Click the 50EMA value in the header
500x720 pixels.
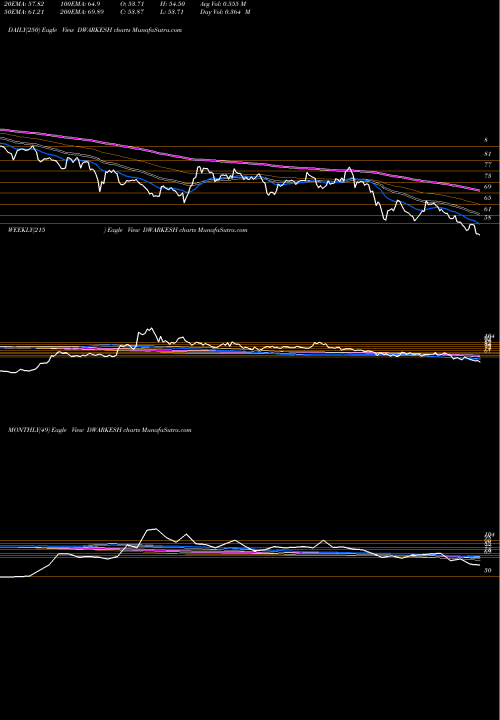[22, 12]
